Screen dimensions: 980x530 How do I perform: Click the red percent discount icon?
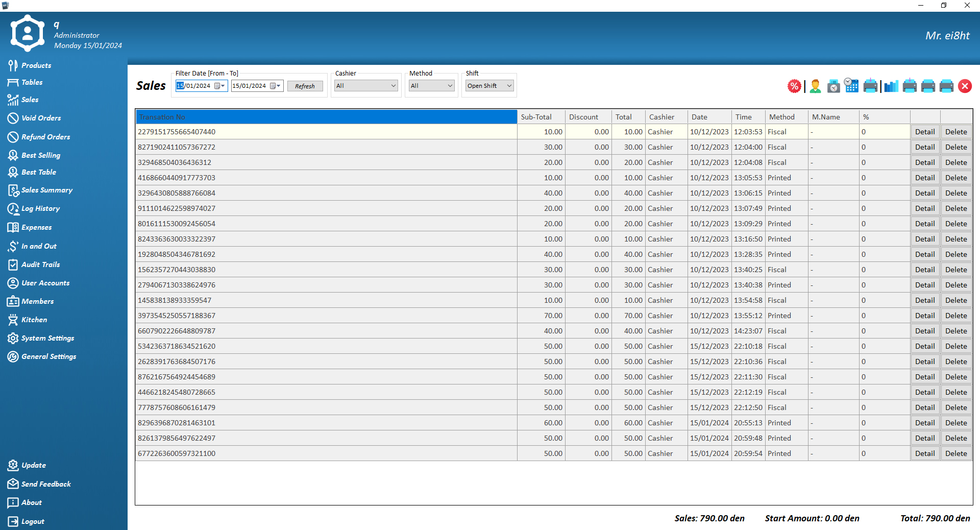794,86
